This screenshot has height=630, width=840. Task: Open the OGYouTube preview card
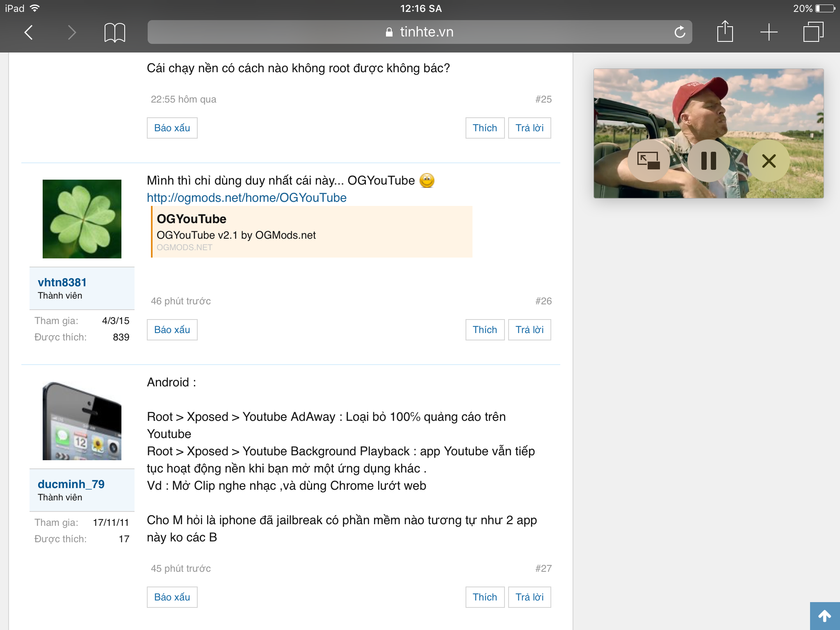[312, 232]
